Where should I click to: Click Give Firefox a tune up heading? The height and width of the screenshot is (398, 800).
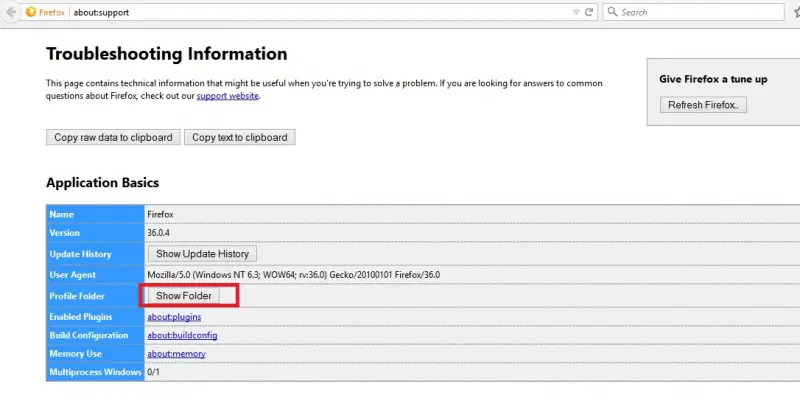(713, 79)
